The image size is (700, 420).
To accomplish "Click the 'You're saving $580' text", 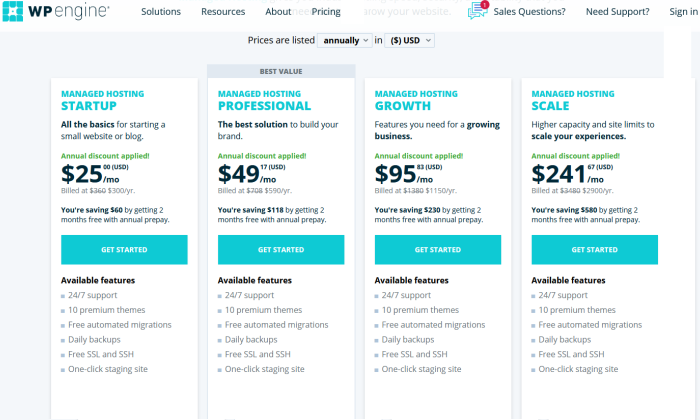I will (x=564, y=210).
